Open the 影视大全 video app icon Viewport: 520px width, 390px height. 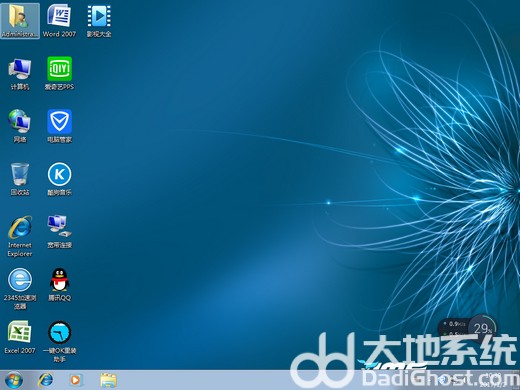pyautogui.click(x=99, y=20)
